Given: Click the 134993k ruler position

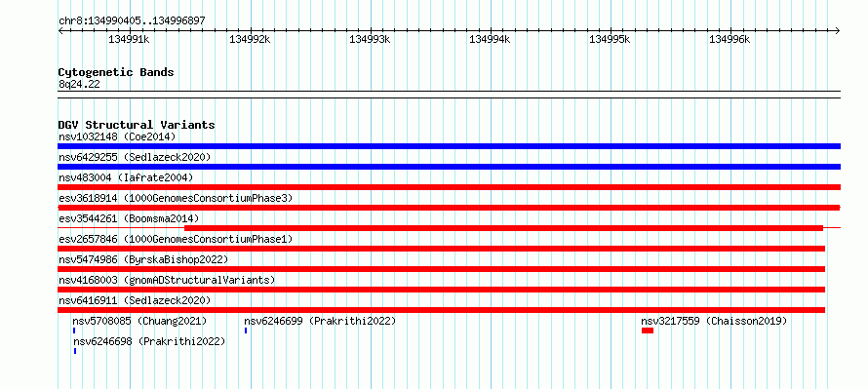Looking at the screenshot, I should (x=370, y=39).
